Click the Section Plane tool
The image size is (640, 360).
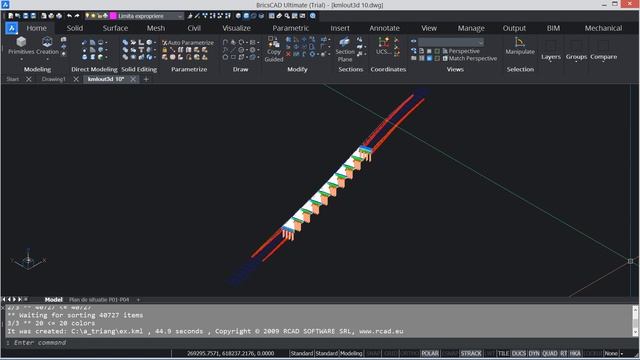click(345, 49)
